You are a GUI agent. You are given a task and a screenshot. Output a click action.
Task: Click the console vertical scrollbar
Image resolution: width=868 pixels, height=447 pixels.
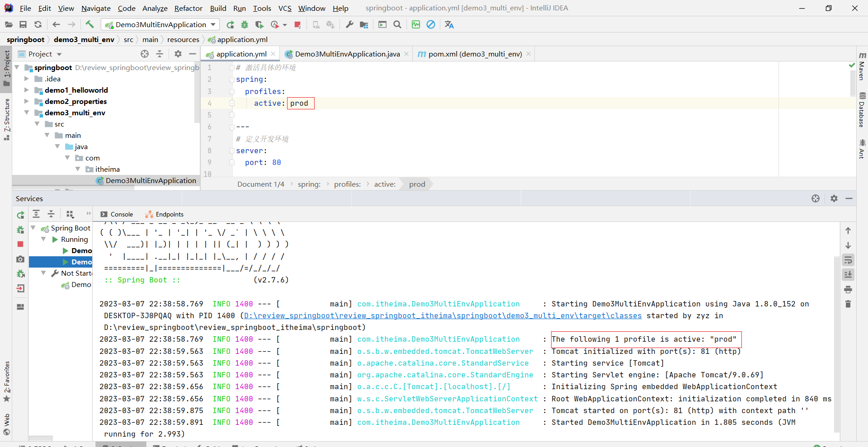pyautogui.click(x=836, y=343)
